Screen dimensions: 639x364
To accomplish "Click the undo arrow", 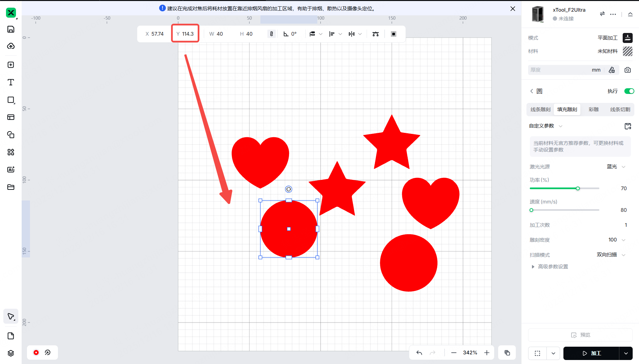I will [x=419, y=353].
